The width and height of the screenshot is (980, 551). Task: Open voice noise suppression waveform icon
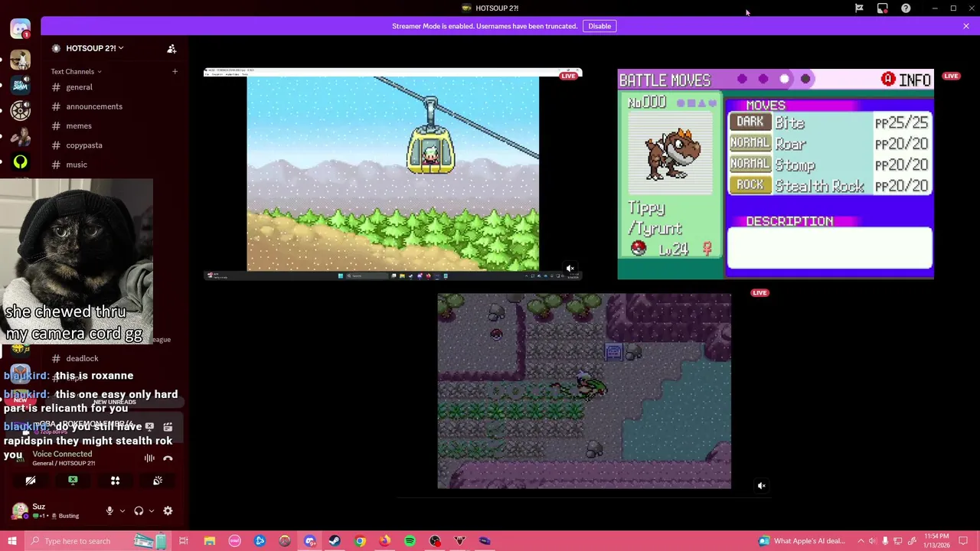tap(149, 458)
